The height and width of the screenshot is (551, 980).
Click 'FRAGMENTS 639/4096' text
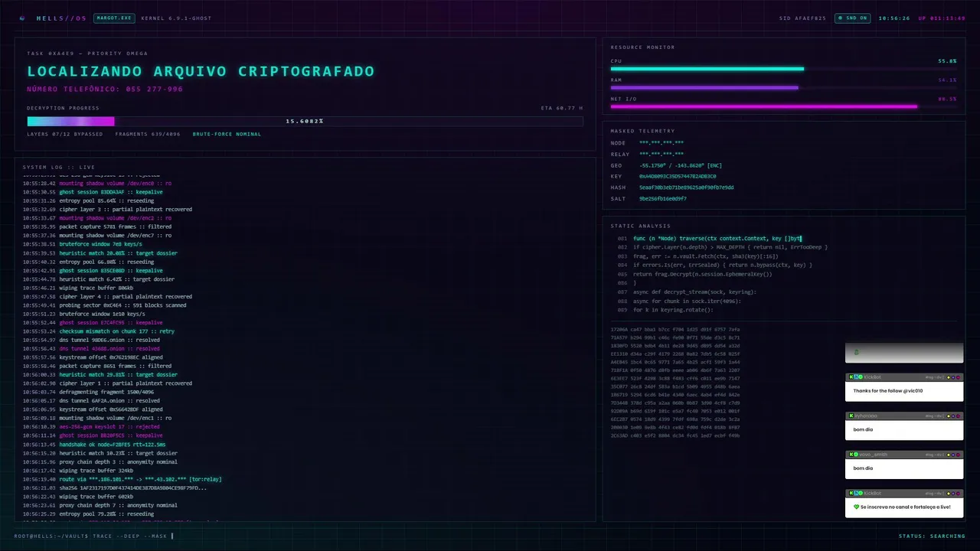(148, 134)
